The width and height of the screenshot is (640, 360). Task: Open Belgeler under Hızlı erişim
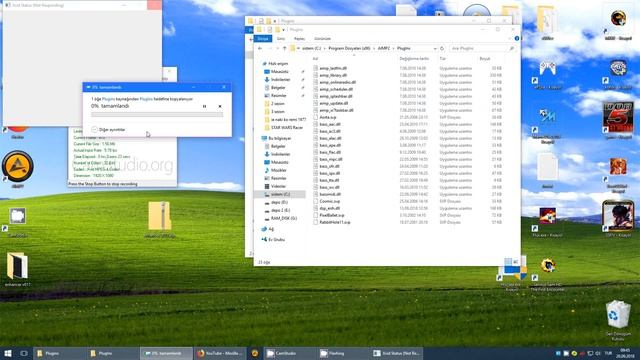coord(278,88)
